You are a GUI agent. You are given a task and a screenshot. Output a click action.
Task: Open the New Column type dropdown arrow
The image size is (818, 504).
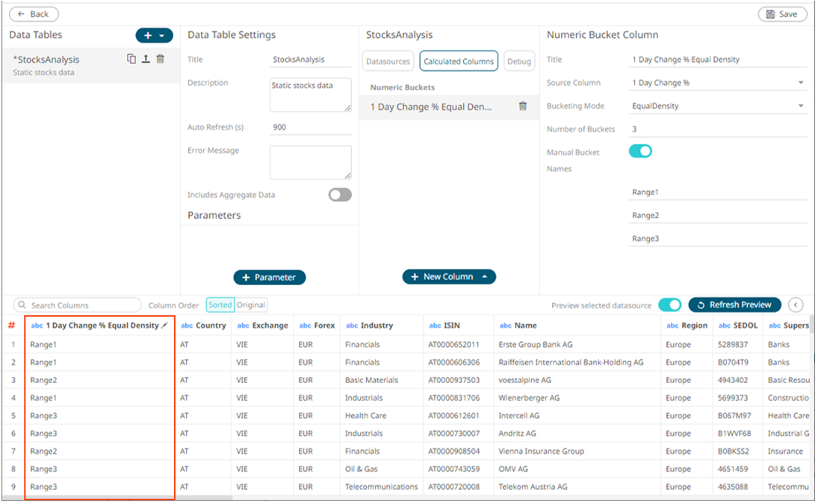tap(484, 277)
